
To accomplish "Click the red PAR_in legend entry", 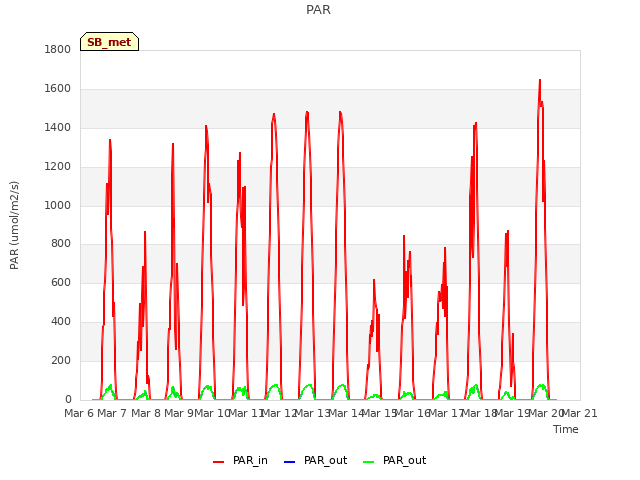I will point(240,460).
